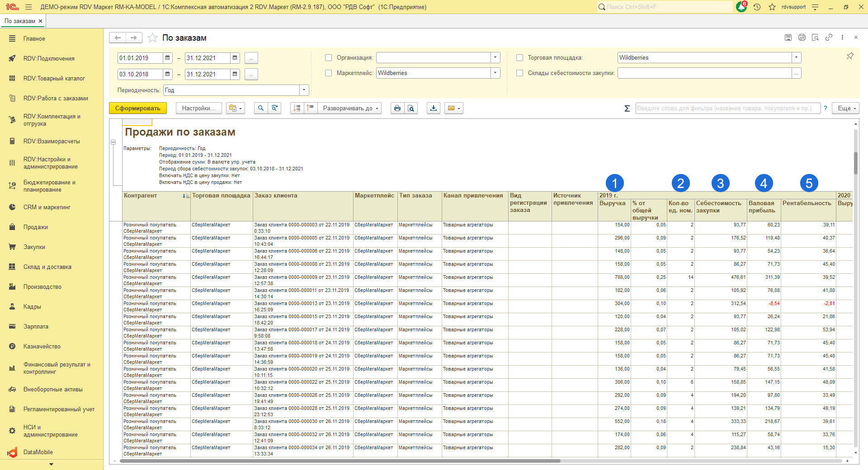Toggle the Маркетплейс filter checkbox

329,73
